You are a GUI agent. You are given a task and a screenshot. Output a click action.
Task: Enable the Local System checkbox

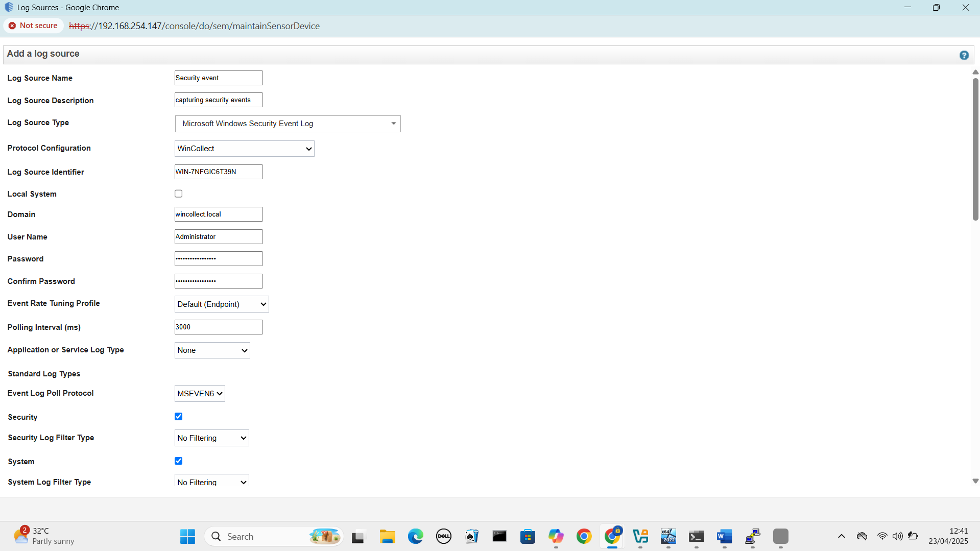coord(178,194)
